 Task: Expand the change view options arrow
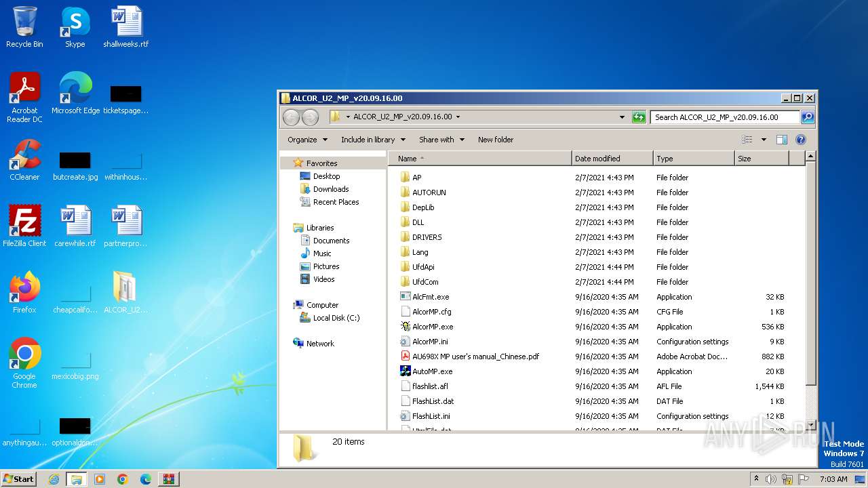point(764,140)
